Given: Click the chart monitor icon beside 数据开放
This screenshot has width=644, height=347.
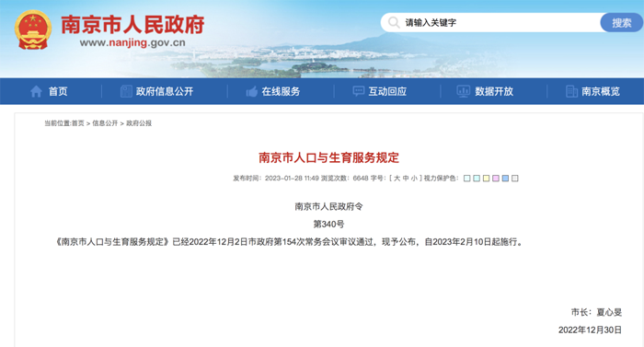Looking at the screenshot, I should [464, 91].
